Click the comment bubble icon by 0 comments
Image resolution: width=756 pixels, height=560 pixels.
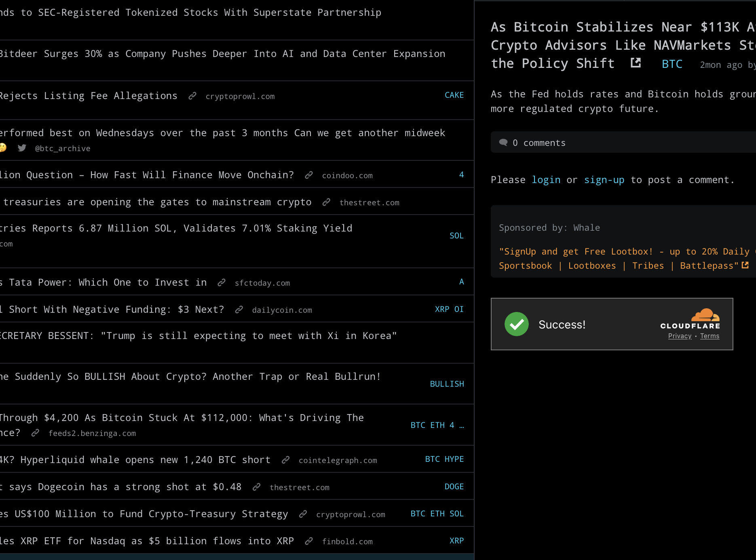tap(503, 143)
